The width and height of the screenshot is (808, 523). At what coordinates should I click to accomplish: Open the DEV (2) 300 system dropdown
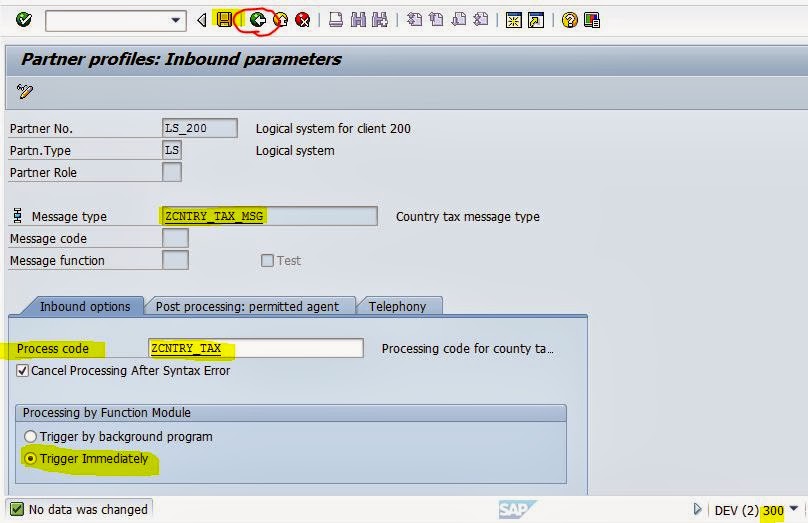794,509
